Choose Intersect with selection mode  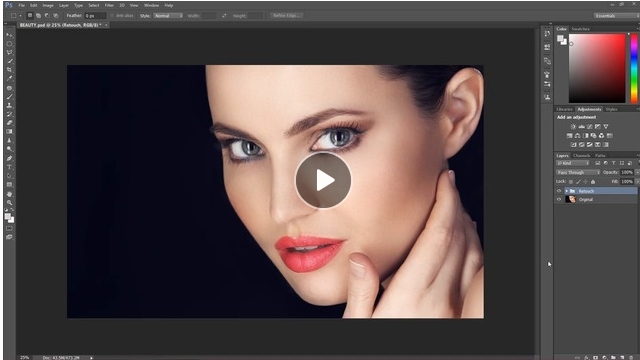click(56, 16)
